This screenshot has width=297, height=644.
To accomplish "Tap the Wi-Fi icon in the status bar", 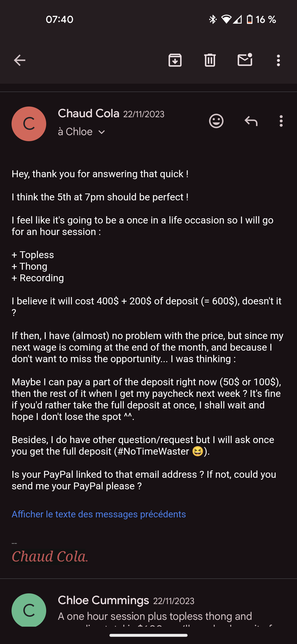I will pos(226,19).
